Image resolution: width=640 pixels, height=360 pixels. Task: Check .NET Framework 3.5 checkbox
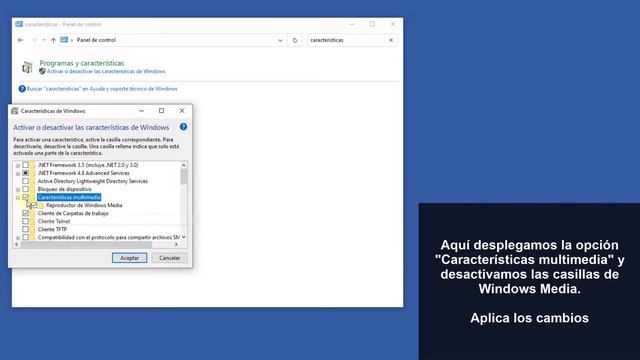(25, 165)
